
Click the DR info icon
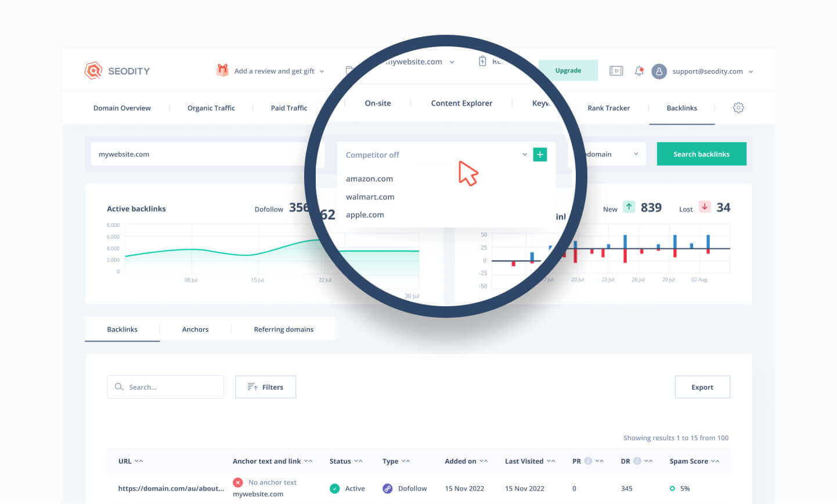(637, 461)
